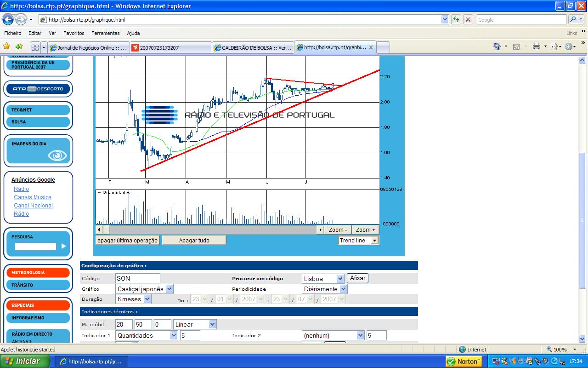The height and width of the screenshot is (368, 588).
Task: Click the Afixar button
Action: tap(357, 278)
